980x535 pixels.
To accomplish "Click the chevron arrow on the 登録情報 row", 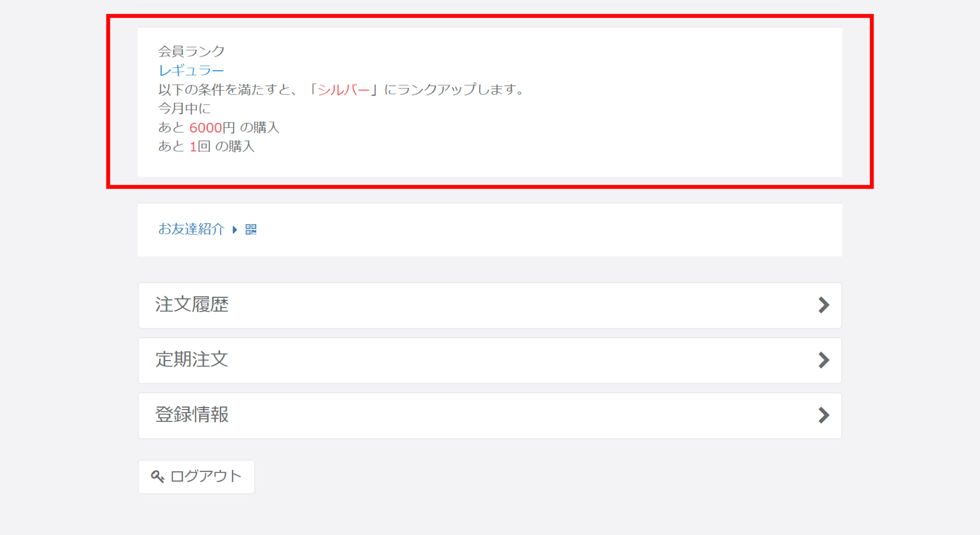I will point(824,415).
